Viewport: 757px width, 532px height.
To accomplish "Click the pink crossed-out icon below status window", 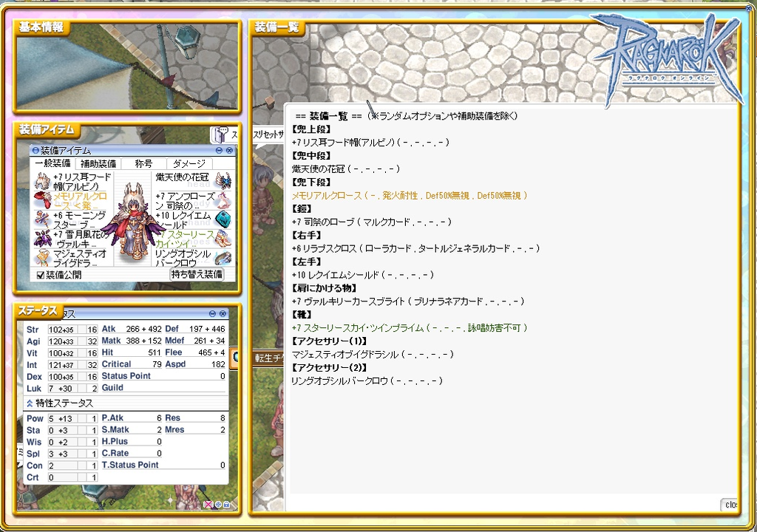I will pyautogui.click(x=208, y=505).
